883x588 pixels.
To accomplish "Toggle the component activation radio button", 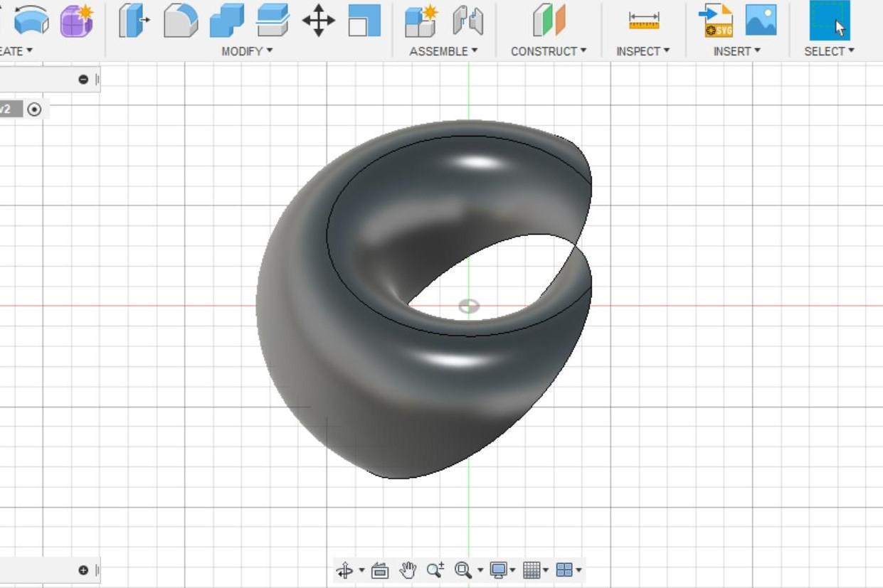I will click(x=34, y=109).
